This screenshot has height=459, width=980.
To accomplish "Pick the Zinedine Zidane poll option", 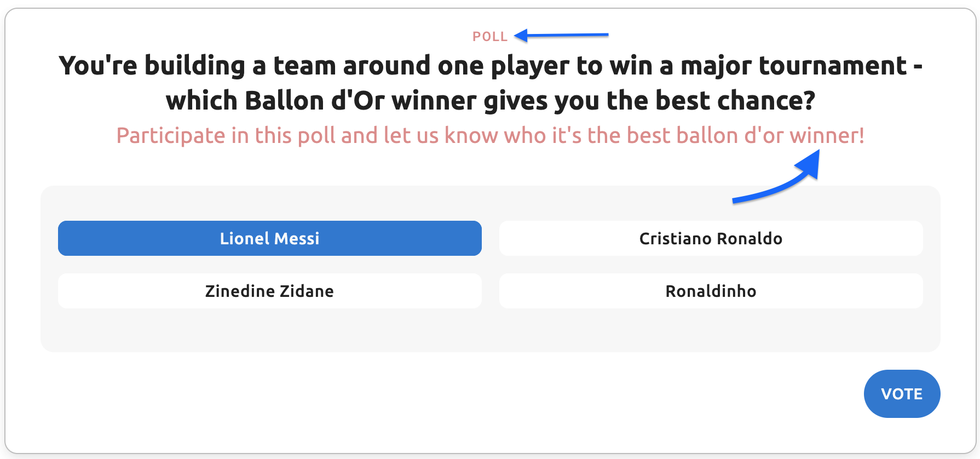I will (x=269, y=291).
